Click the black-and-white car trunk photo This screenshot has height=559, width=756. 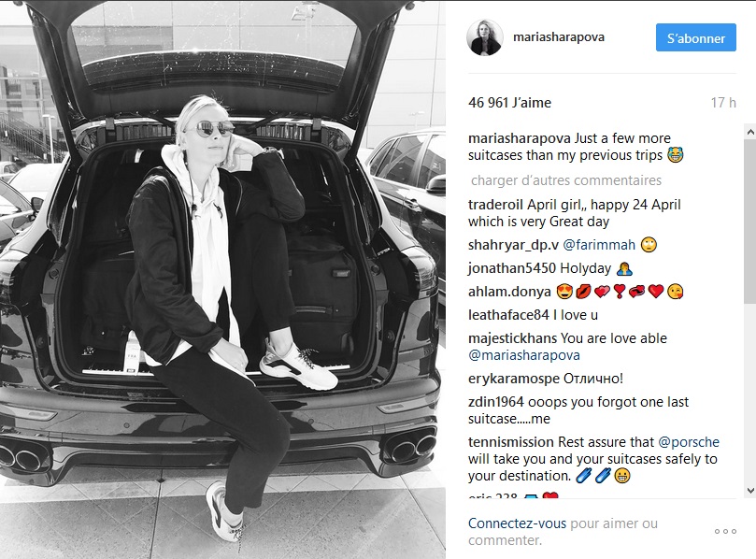click(x=222, y=279)
